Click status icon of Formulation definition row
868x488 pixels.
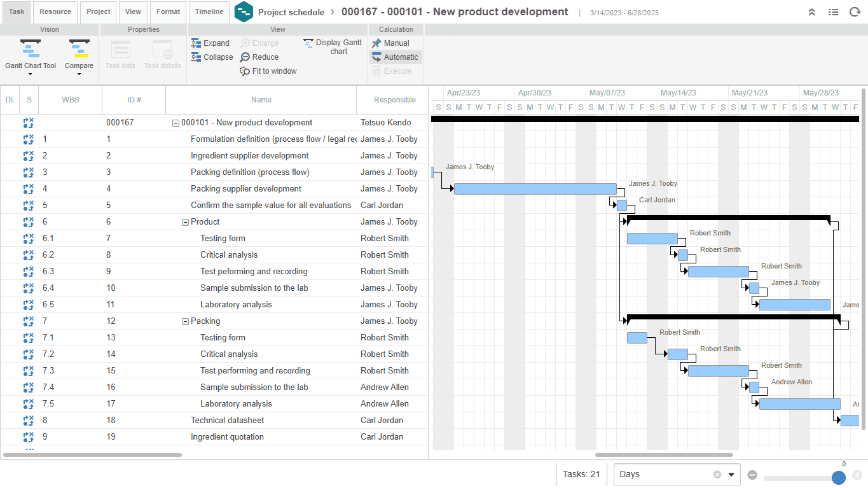point(29,139)
